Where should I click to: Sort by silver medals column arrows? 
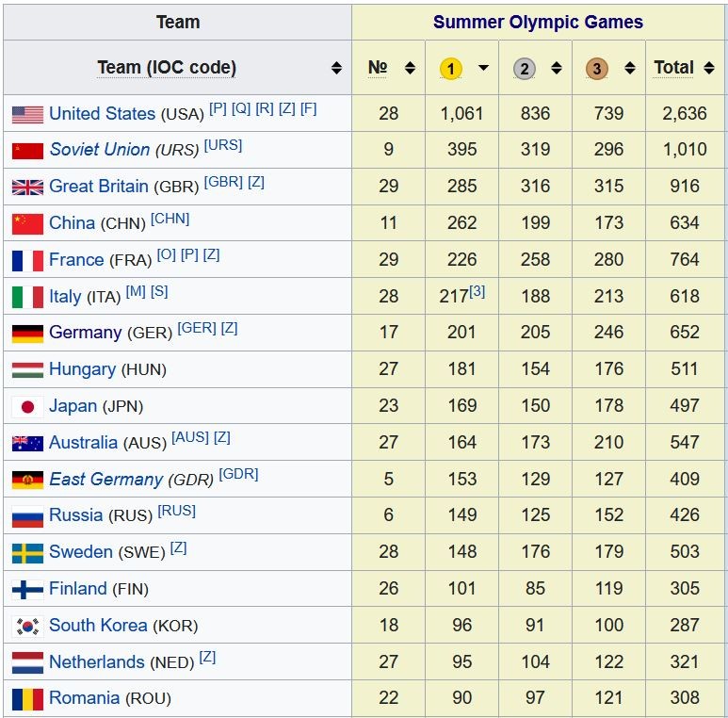557,68
